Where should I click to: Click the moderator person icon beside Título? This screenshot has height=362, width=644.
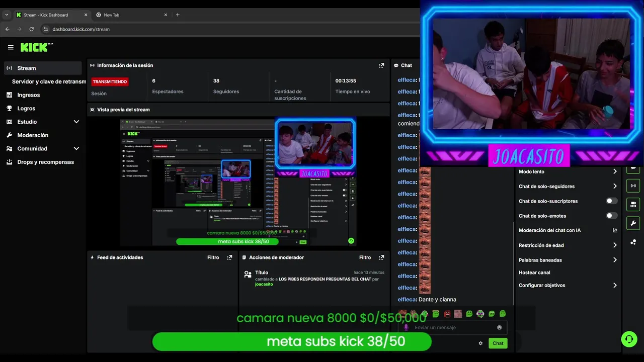click(x=248, y=275)
